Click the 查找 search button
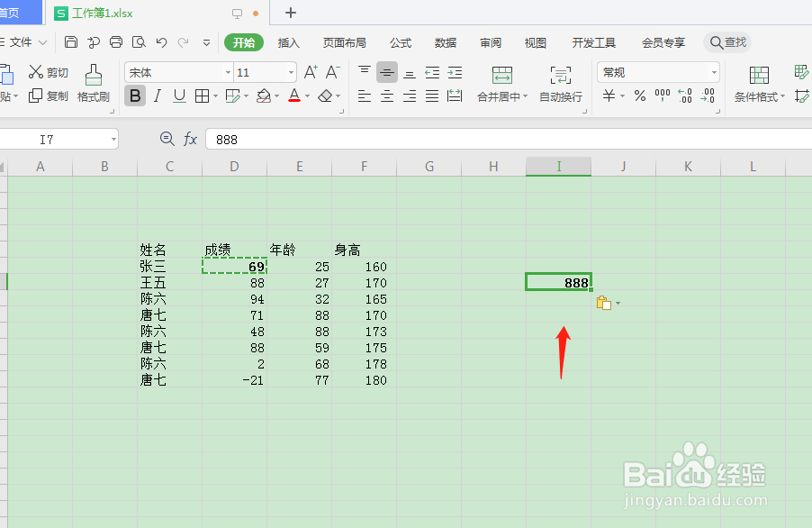 727,42
